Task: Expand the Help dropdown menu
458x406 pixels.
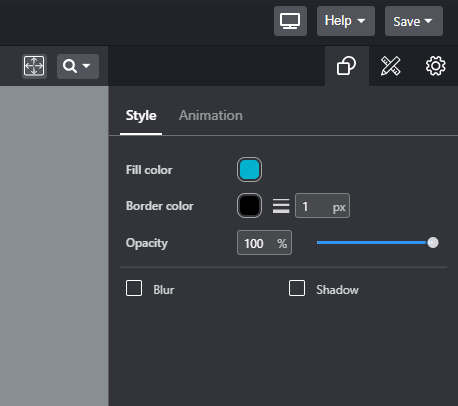Action: (x=346, y=21)
